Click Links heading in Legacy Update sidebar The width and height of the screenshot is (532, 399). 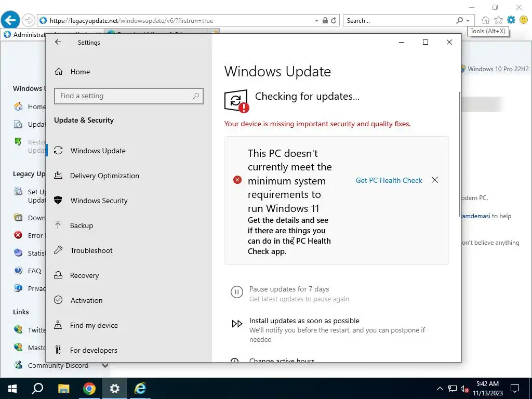pyautogui.click(x=21, y=312)
